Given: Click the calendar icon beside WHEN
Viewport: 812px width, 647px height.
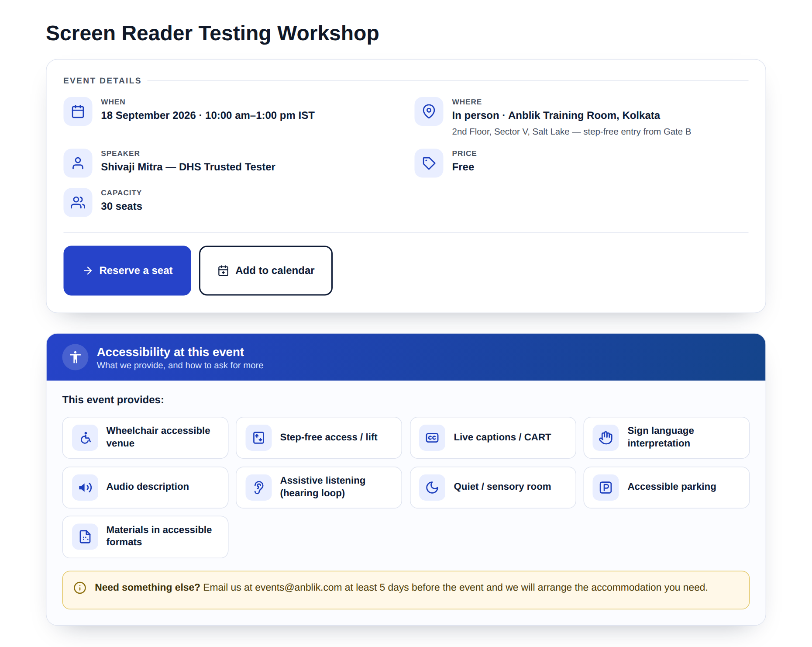Looking at the screenshot, I should click(78, 111).
